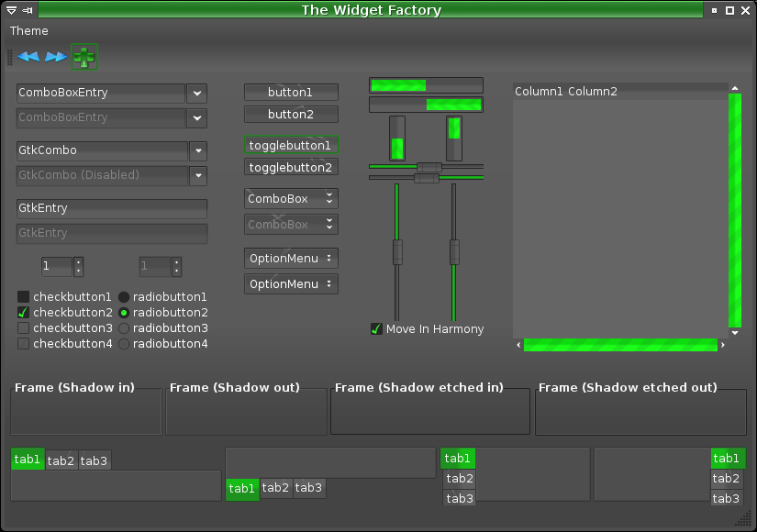Click the window resize grip in the corner

click(x=743, y=519)
